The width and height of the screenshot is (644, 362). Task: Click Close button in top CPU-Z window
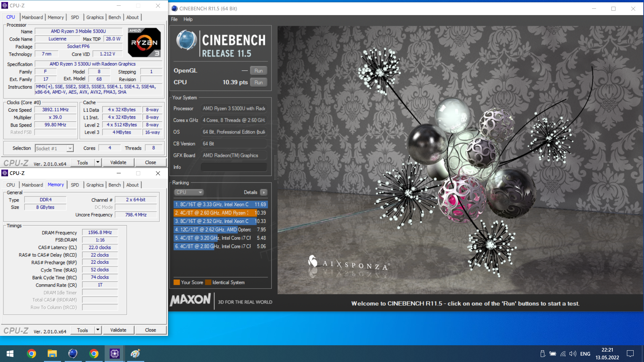[150, 162]
